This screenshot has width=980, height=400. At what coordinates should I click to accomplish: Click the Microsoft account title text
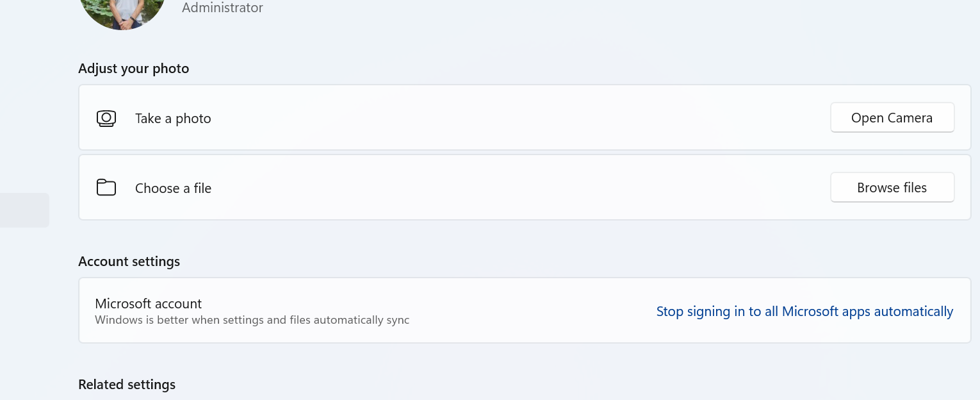[x=148, y=304]
